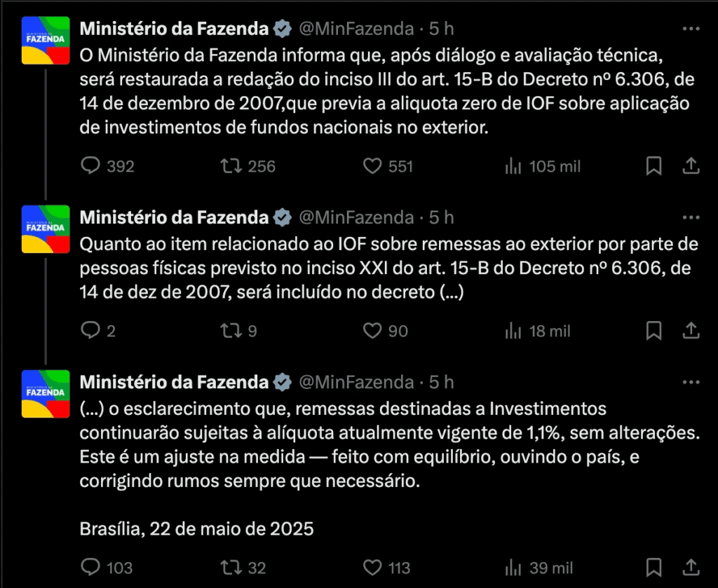Share the tweet dated Brasília, 22 de maio
The image size is (718, 588).
(691, 567)
